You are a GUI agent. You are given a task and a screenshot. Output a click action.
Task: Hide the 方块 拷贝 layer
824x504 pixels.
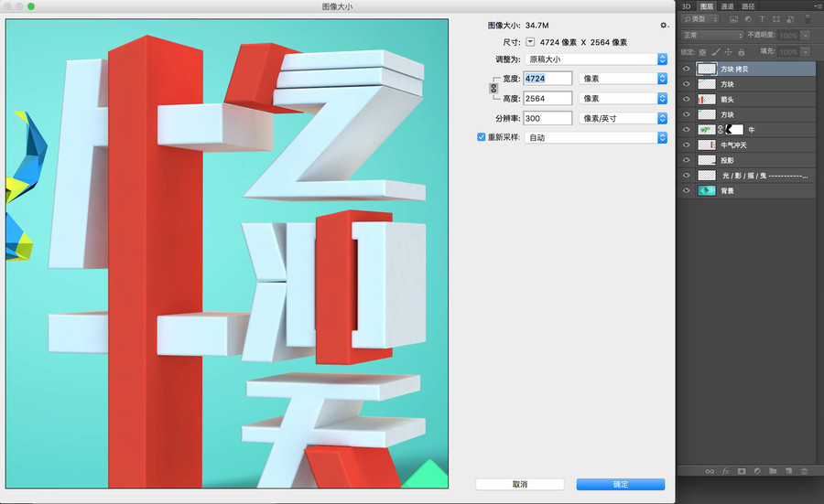click(x=687, y=69)
